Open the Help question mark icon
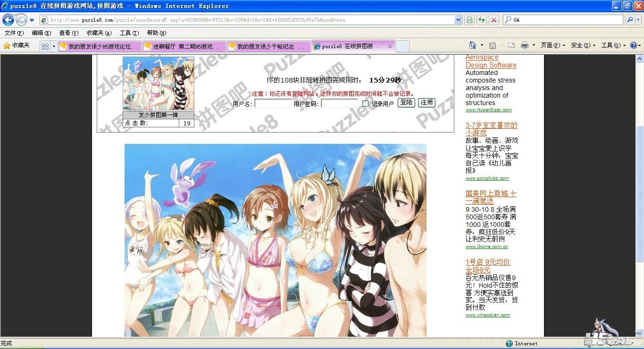The height and width of the screenshot is (349, 644). tap(634, 45)
